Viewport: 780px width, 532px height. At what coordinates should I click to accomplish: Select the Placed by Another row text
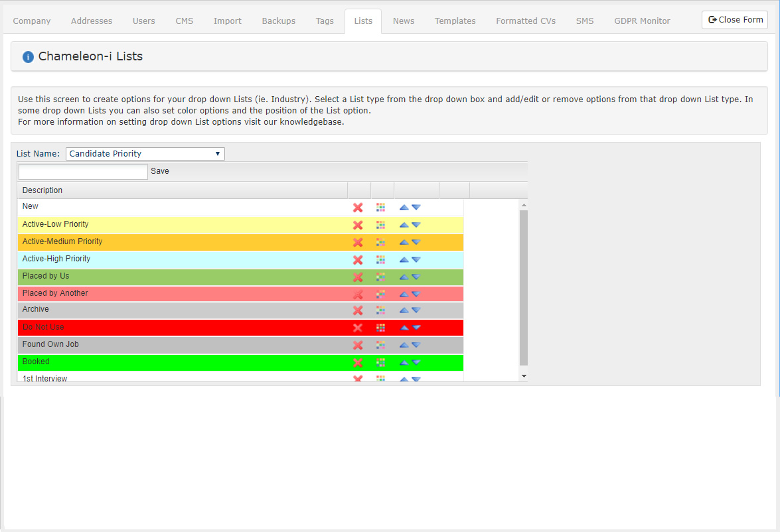click(x=54, y=293)
